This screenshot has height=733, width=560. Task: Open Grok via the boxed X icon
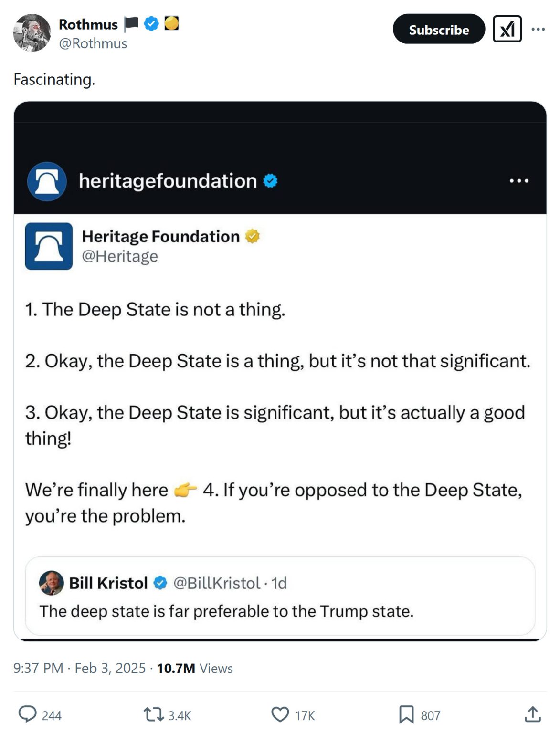coord(507,30)
